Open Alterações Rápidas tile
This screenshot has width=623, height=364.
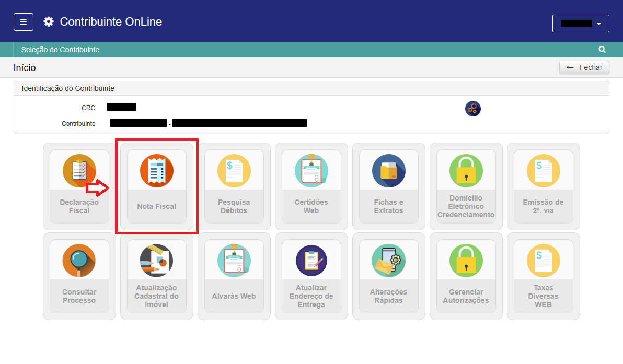tap(389, 276)
